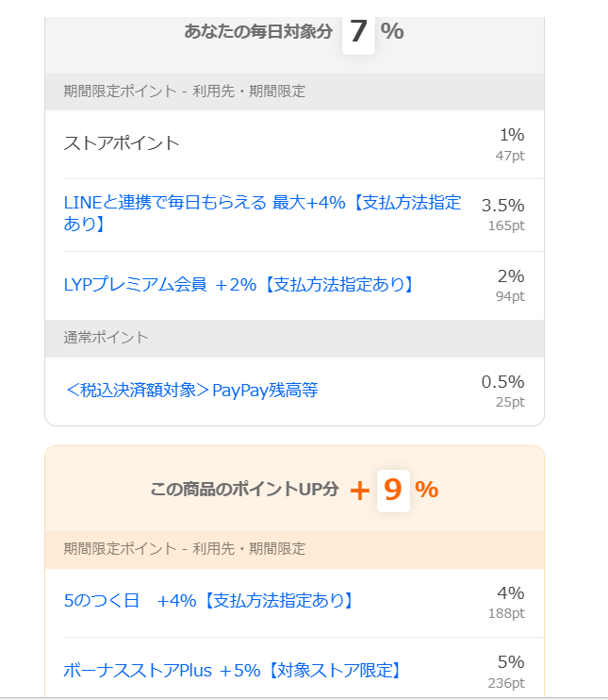The height and width of the screenshot is (700, 608).
Task: Click the ストアポイント row label
Action: 122,143
